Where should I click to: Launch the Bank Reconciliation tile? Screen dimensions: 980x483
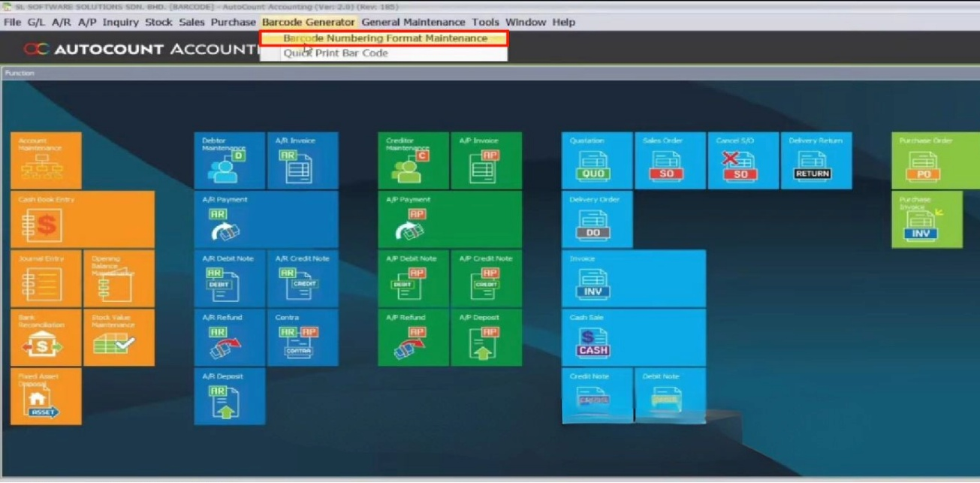point(46,337)
